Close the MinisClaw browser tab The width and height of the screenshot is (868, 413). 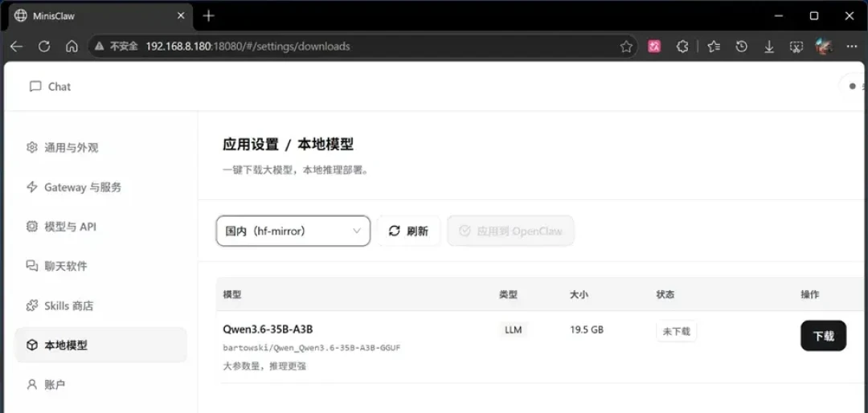click(x=181, y=15)
